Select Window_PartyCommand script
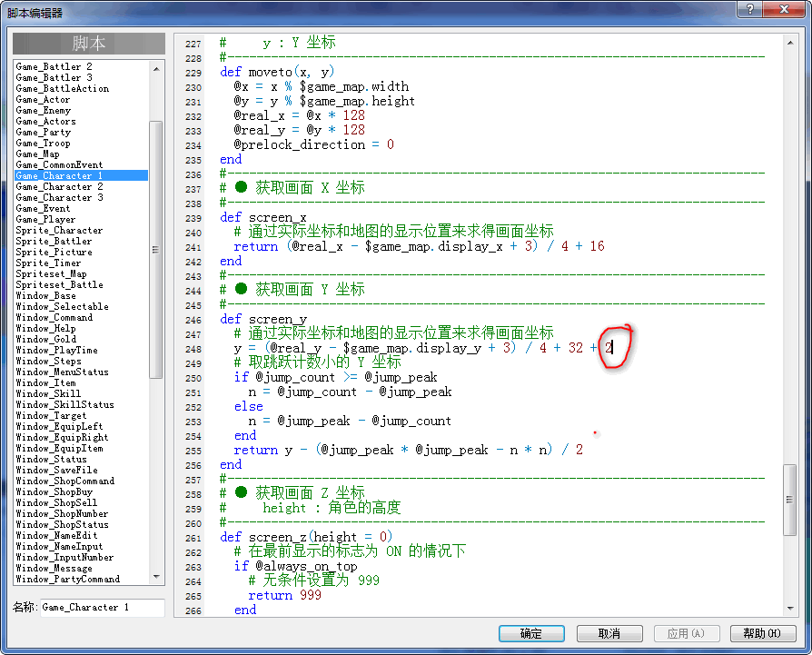The width and height of the screenshot is (812, 655). coord(67,579)
